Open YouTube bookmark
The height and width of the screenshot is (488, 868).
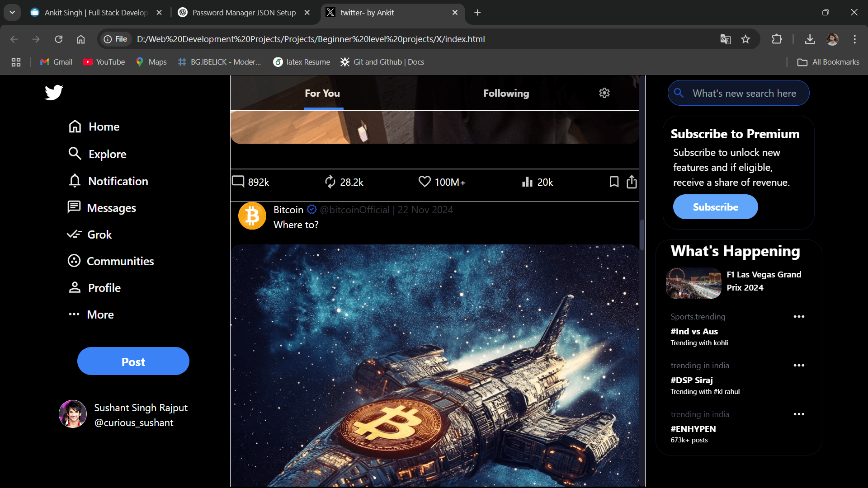click(104, 62)
